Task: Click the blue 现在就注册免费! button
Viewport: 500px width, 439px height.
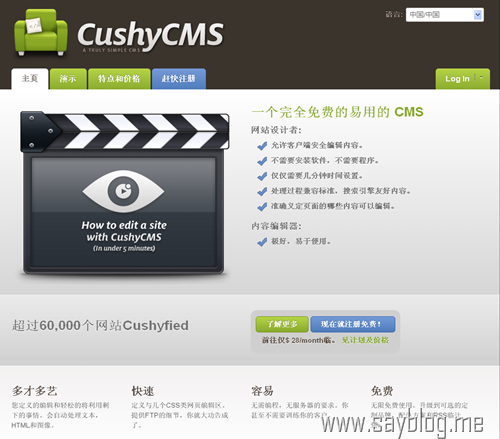Action: 353,324
